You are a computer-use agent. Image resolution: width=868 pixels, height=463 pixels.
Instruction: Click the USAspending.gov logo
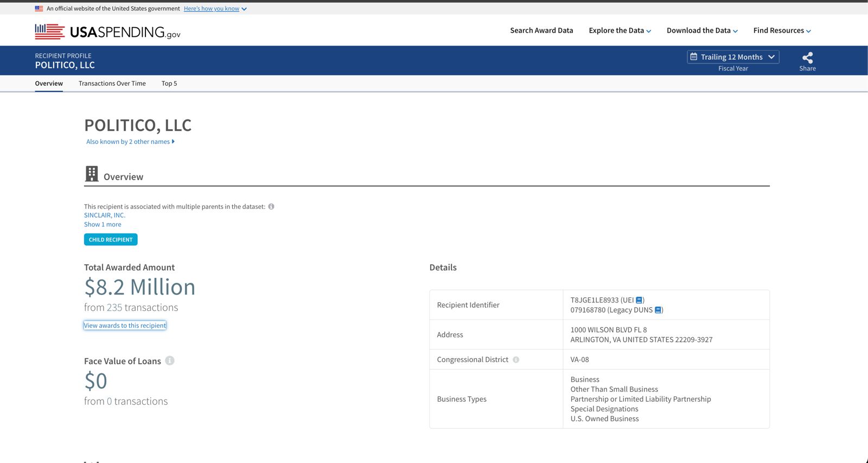(107, 32)
